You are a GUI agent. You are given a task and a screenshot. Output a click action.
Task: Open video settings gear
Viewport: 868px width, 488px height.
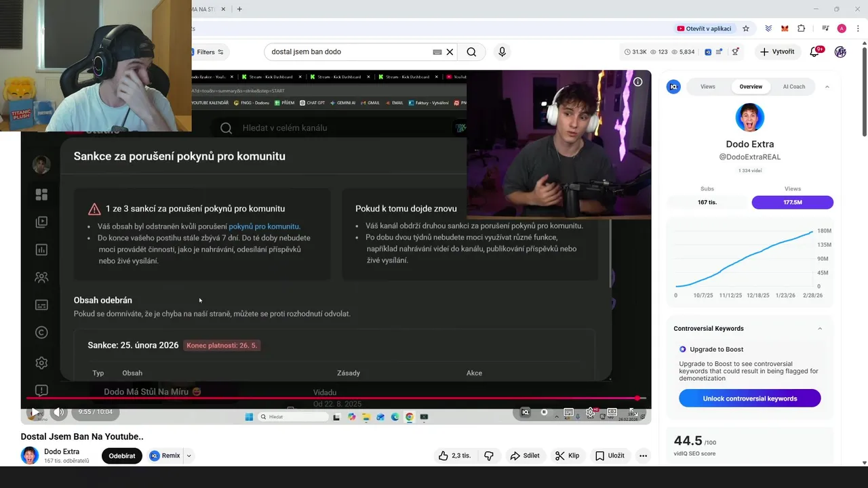(591, 412)
